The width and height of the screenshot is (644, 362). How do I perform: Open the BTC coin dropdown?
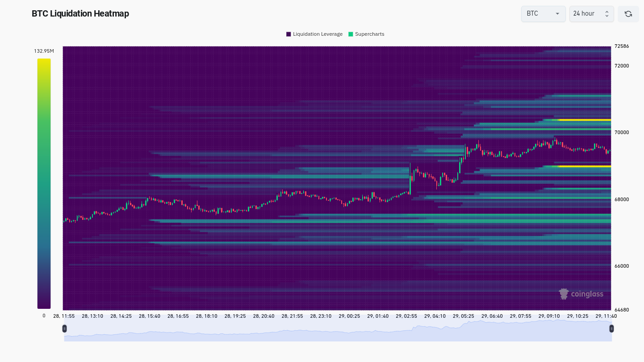click(x=543, y=14)
